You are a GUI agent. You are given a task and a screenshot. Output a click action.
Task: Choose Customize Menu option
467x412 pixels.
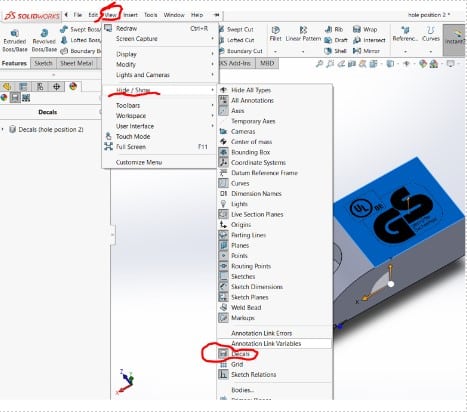(160, 162)
